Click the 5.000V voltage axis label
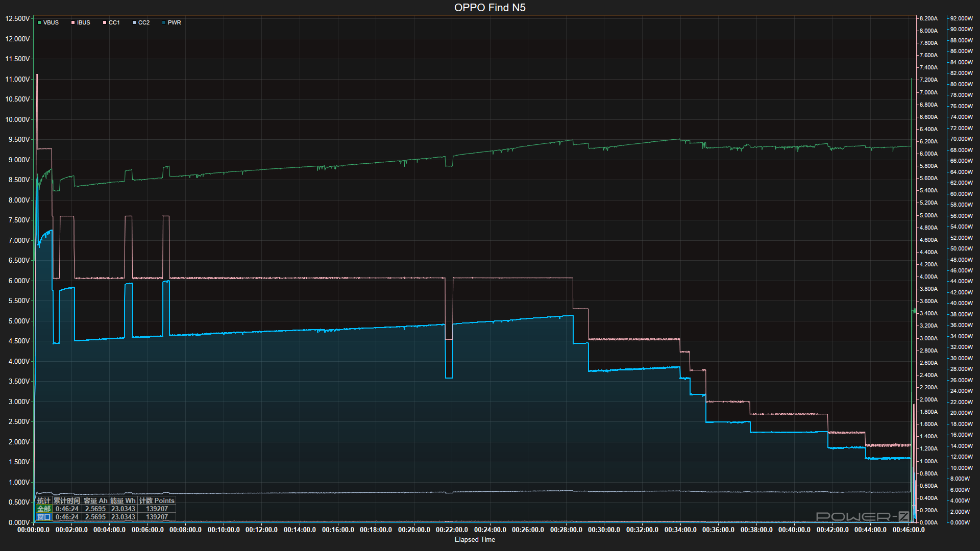Image resolution: width=980 pixels, height=551 pixels. coord(19,321)
